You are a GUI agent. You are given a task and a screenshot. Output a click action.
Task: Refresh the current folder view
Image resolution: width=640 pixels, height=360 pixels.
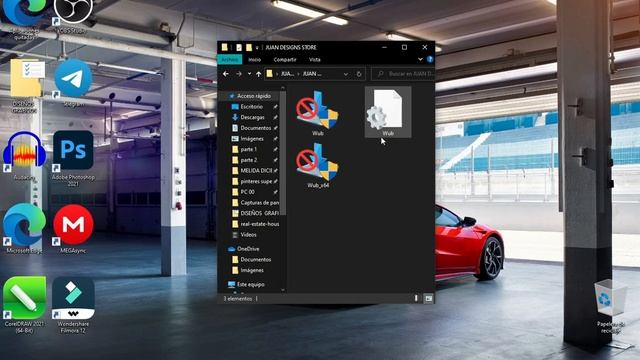[359, 74]
